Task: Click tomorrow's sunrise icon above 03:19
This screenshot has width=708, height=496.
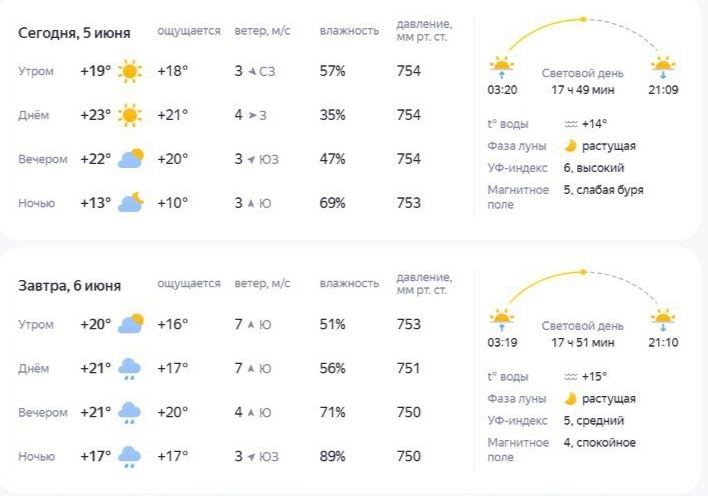Action: tap(502, 319)
